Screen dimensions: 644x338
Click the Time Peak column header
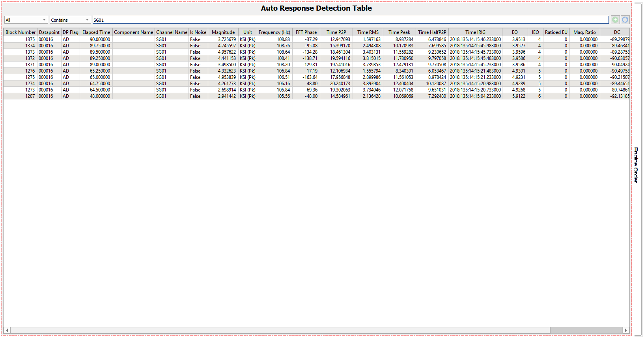[399, 32]
